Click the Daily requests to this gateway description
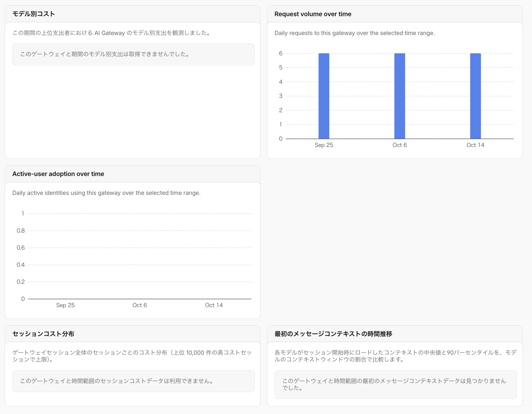Viewport: 532px width, 414px height. coord(354,33)
